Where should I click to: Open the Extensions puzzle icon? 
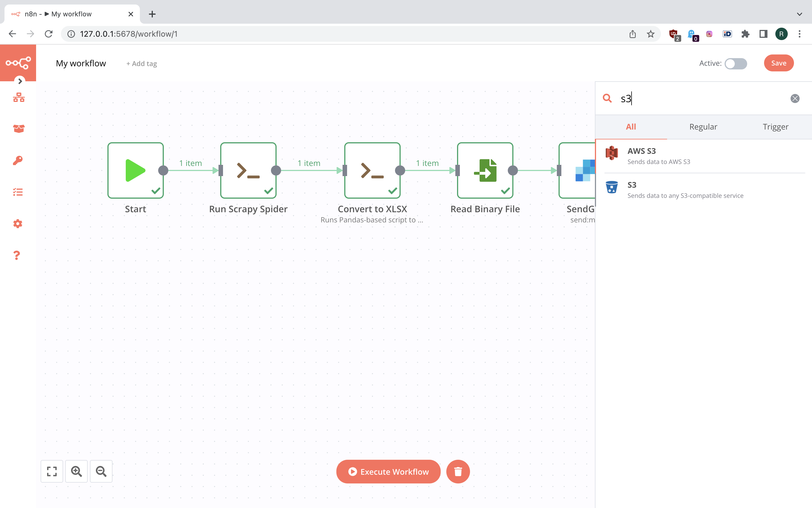pyautogui.click(x=745, y=34)
